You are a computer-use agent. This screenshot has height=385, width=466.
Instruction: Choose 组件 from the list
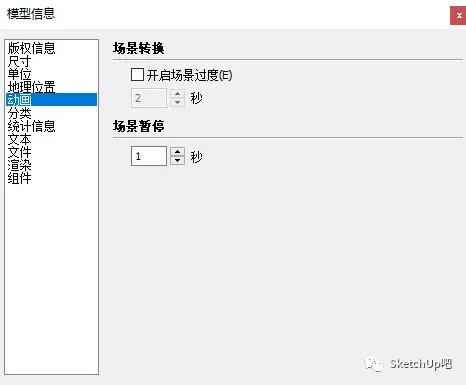point(19,178)
